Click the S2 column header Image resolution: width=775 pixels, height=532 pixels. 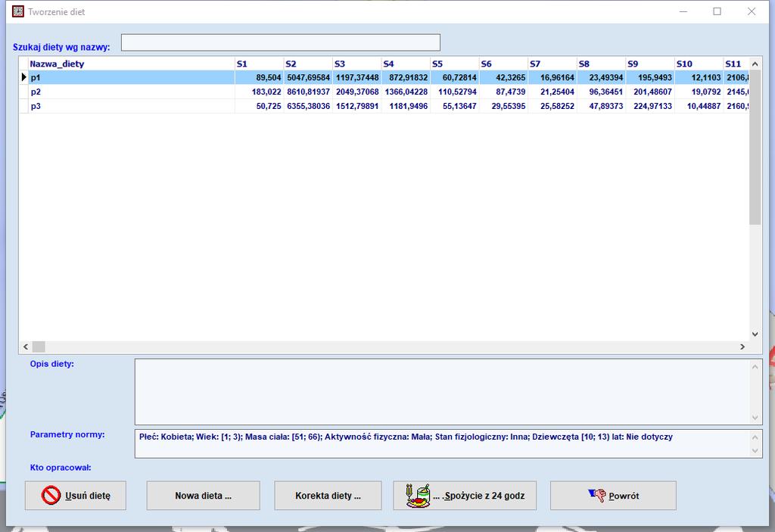309,64
